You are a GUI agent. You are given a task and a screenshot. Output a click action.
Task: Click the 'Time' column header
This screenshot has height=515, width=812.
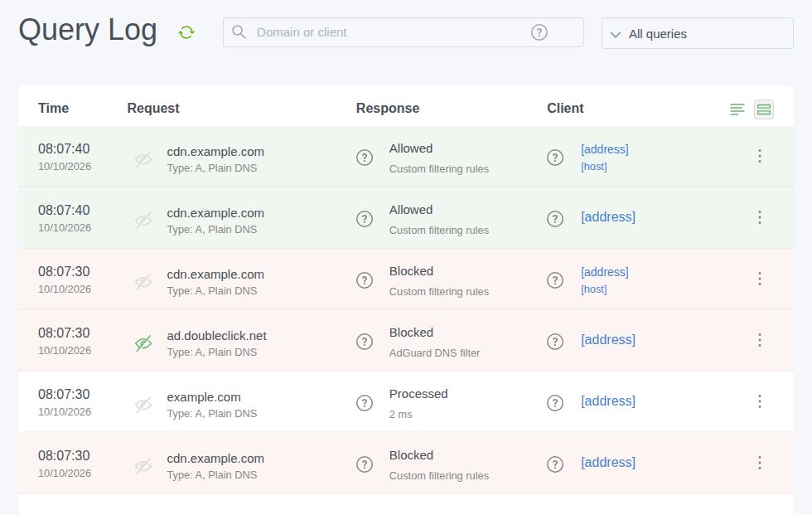point(53,109)
